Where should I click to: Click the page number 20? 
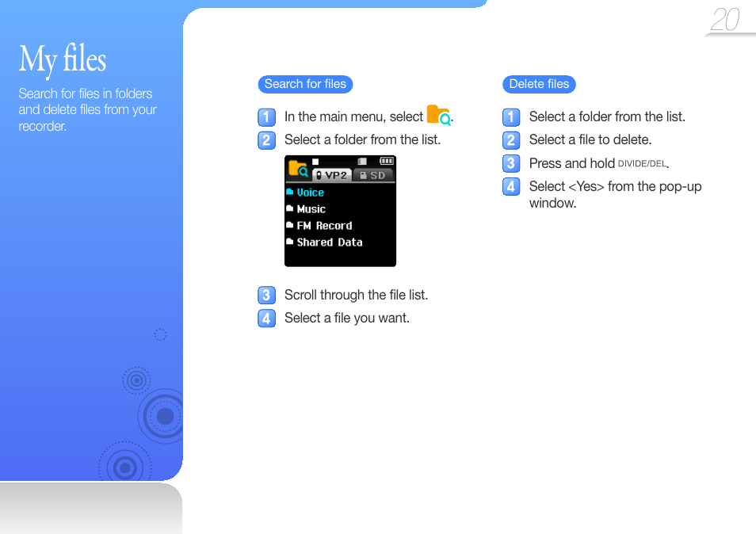coord(724,20)
